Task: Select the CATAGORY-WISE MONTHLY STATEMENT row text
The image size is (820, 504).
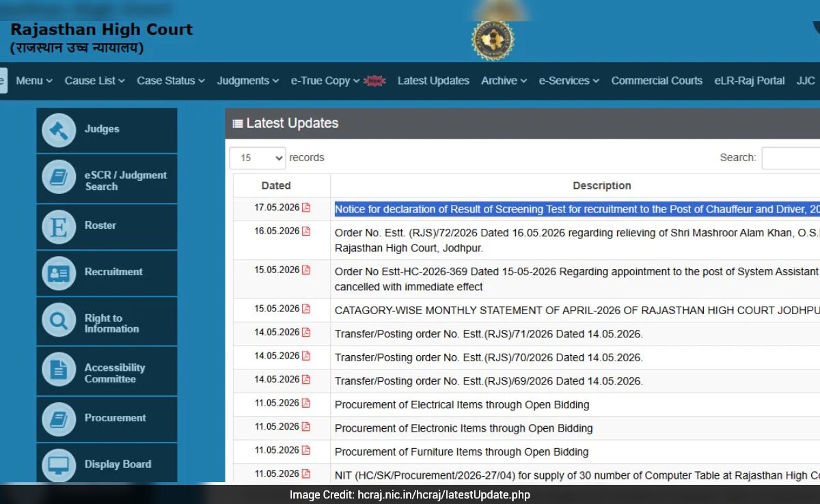Action: click(x=577, y=310)
